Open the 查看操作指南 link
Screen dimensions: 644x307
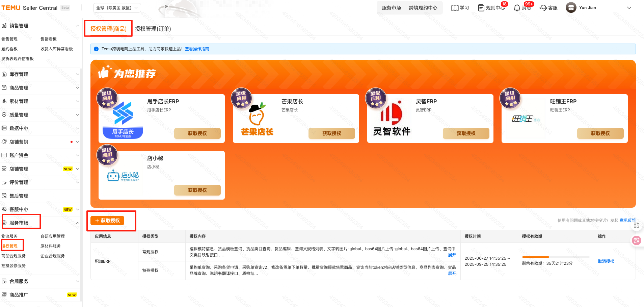[197, 49]
